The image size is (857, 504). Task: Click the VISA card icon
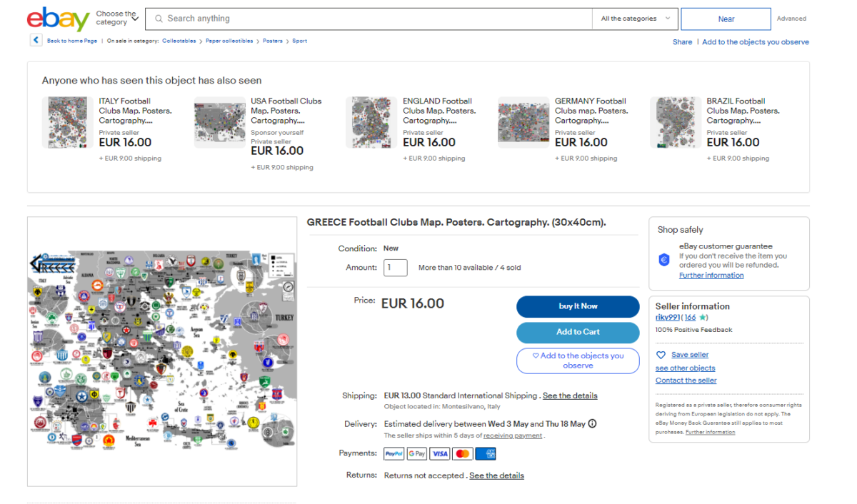[439, 453]
